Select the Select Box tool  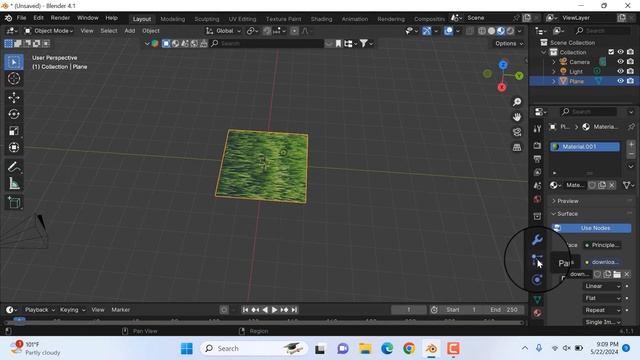pos(14,62)
